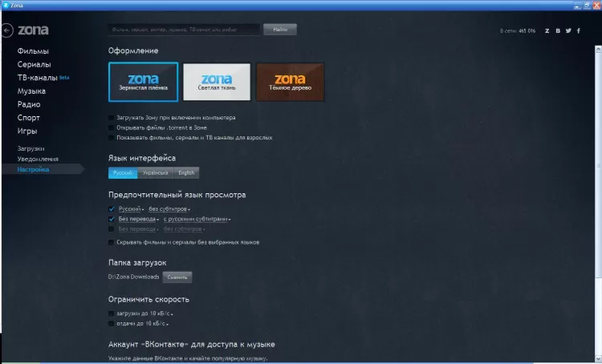Toggle Открывать файлы .torrent в Зоне
This screenshot has height=364, width=602.
(x=111, y=127)
